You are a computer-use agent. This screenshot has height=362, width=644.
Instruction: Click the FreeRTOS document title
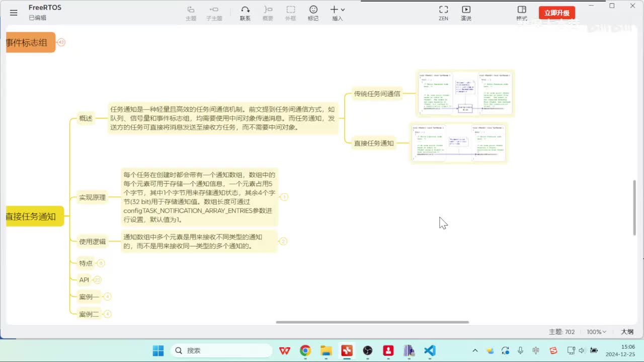pos(45,8)
